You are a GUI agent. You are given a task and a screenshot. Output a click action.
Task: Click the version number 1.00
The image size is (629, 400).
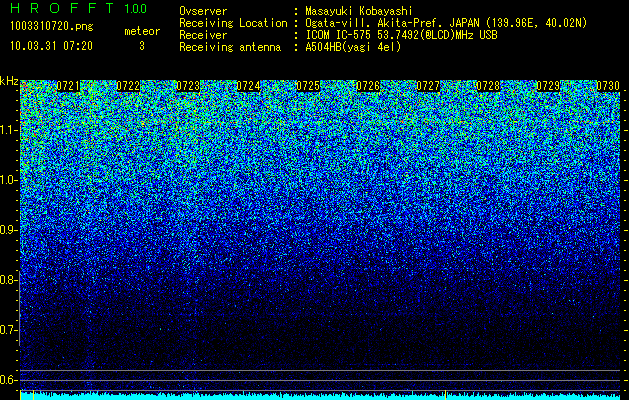click(136, 8)
